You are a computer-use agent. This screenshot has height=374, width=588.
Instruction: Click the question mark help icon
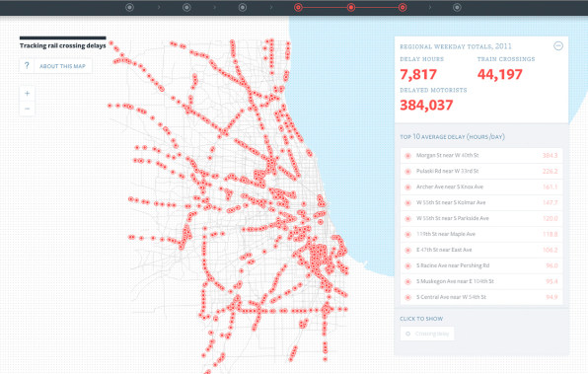pos(27,66)
